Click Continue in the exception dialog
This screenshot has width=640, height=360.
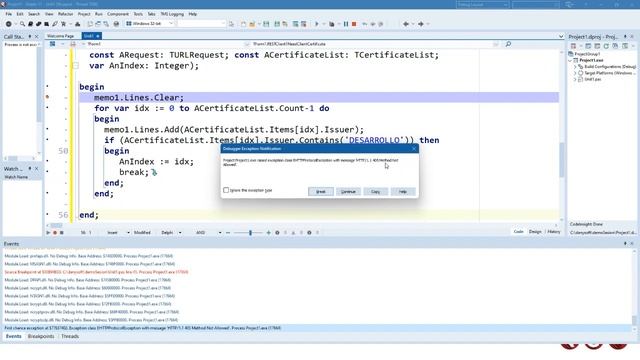(x=348, y=191)
